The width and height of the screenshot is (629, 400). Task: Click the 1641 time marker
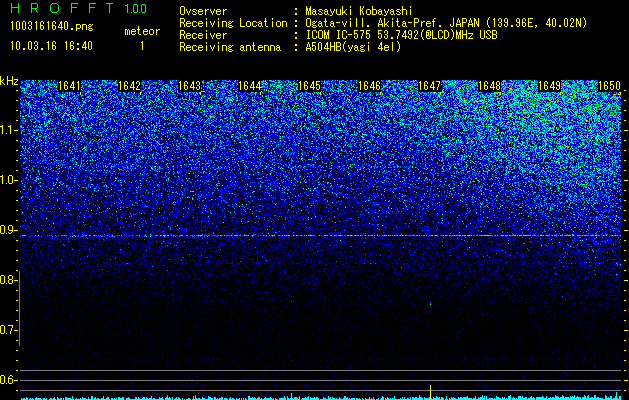coord(69,86)
